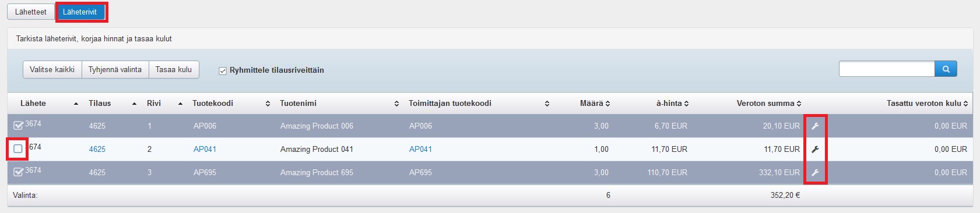Click the blue magnifier search button
Image resolution: width=980 pixels, height=213 pixels.
(946, 69)
